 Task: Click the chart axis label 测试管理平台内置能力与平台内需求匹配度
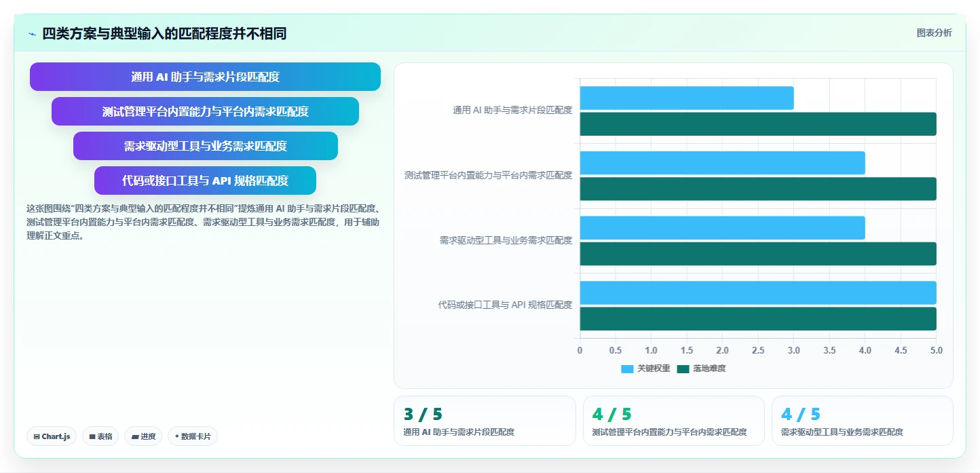[489, 175]
